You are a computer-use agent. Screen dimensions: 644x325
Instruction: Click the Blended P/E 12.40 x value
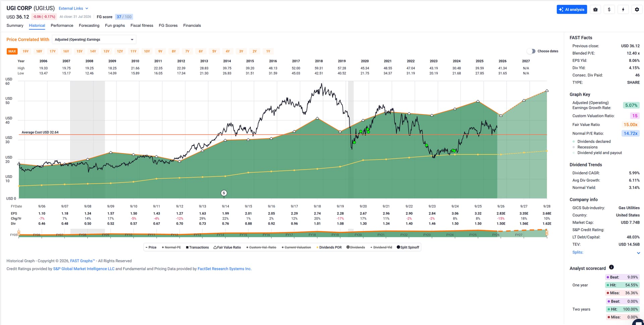click(x=633, y=53)
